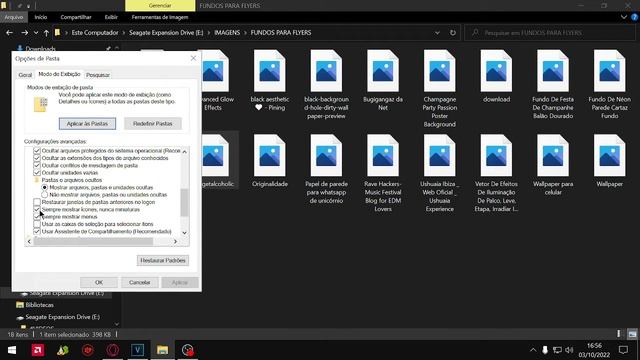Viewport: 640px width, 360px height.
Task: Select the file named just Wallpaper
Action: click(x=609, y=161)
